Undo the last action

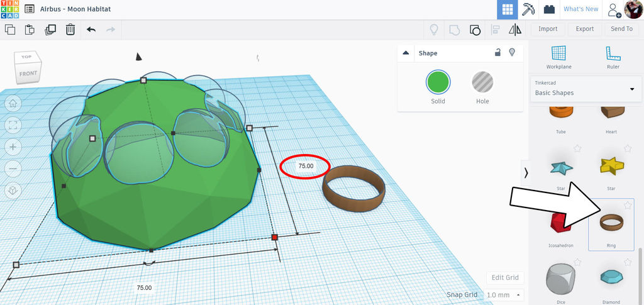click(91, 30)
